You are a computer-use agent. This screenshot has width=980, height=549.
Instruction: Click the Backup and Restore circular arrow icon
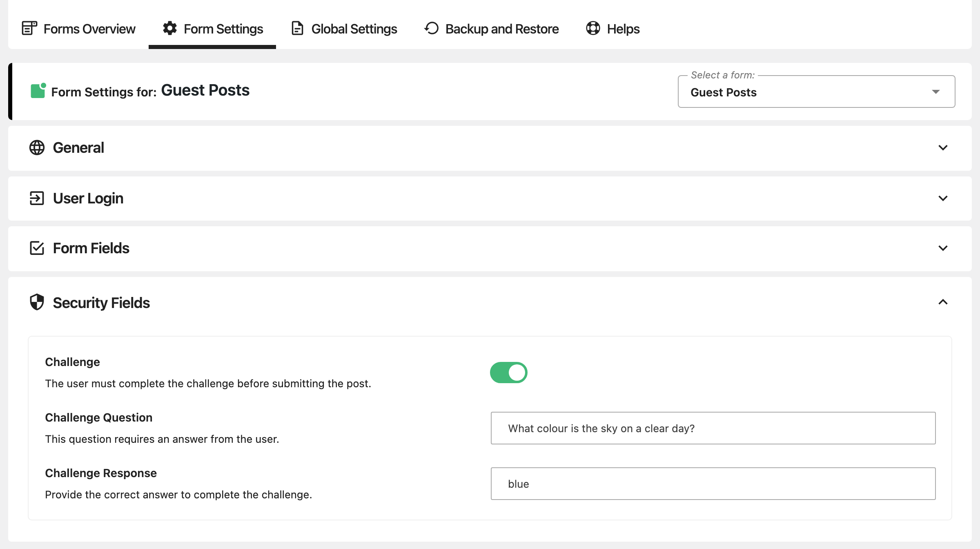(x=431, y=28)
